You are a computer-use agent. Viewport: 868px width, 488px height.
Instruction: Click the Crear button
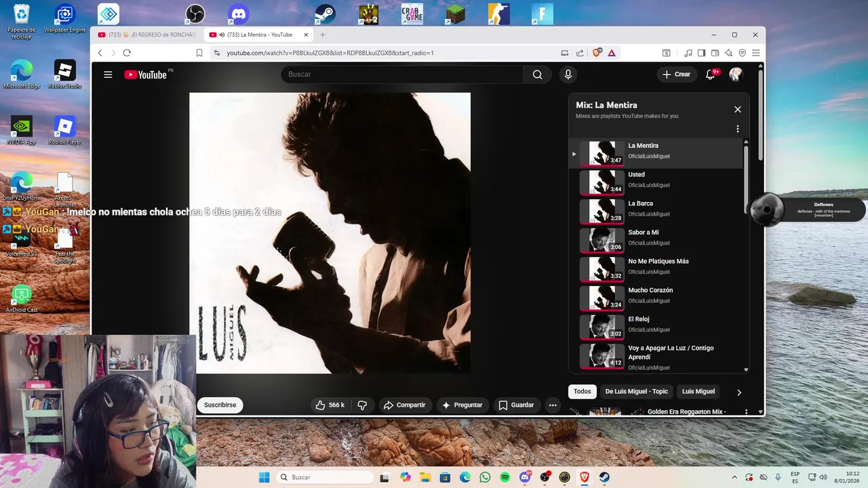[677, 75]
